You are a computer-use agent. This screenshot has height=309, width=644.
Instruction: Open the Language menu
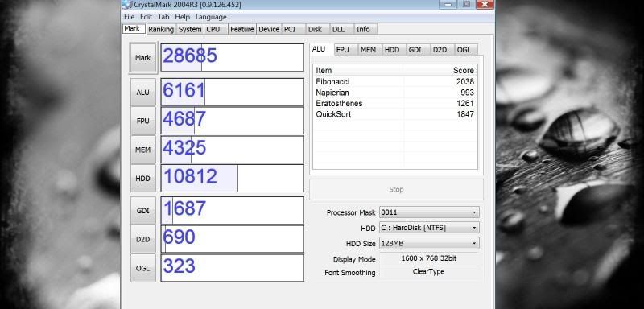[211, 17]
